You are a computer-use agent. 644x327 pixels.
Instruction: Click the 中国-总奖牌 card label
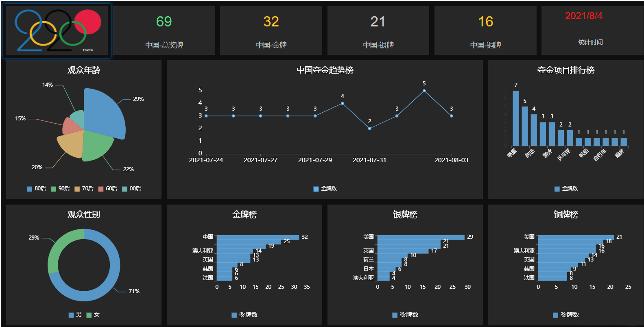pos(164,45)
